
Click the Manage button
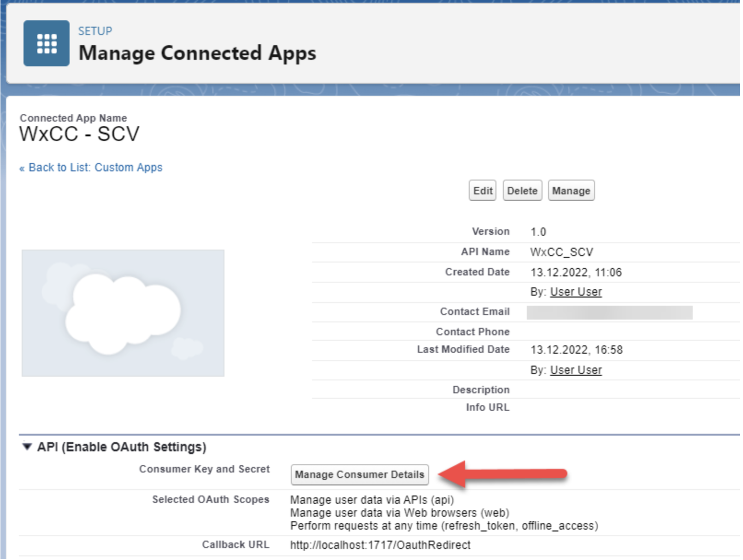(571, 191)
